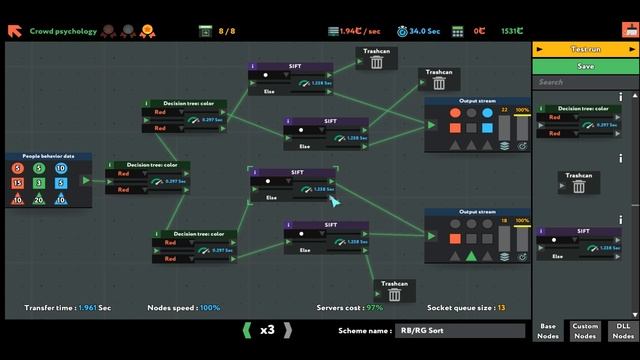The width and height of the screenshot is (640, 360).
Task: Click the queue bar under 18 in Output stream
Action: coord(504,238)
